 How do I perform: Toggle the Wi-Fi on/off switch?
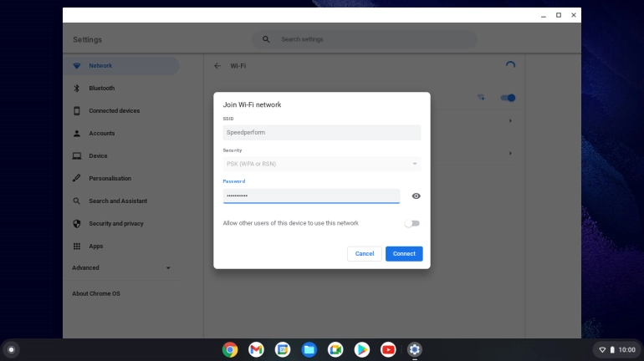[508, 98]
